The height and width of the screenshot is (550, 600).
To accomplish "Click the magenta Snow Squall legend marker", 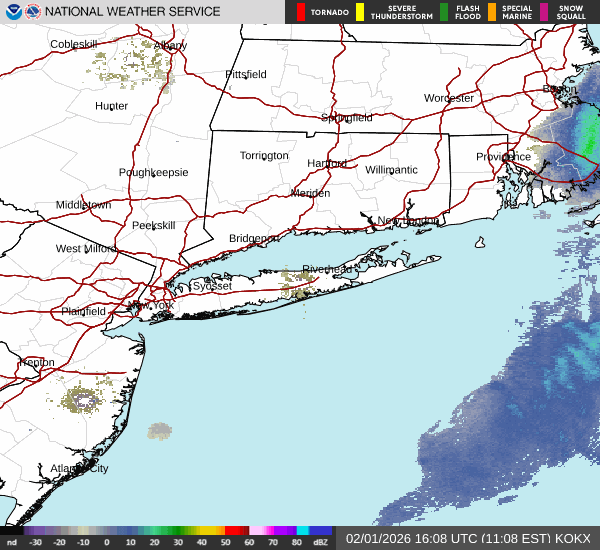I will [545, 12].
